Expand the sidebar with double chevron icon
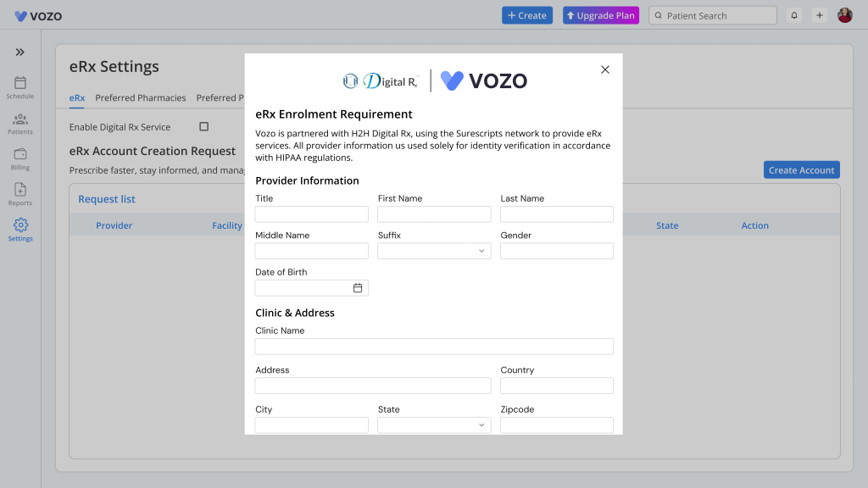The height and width of the screenshot is (488, 868). [20, 53]
